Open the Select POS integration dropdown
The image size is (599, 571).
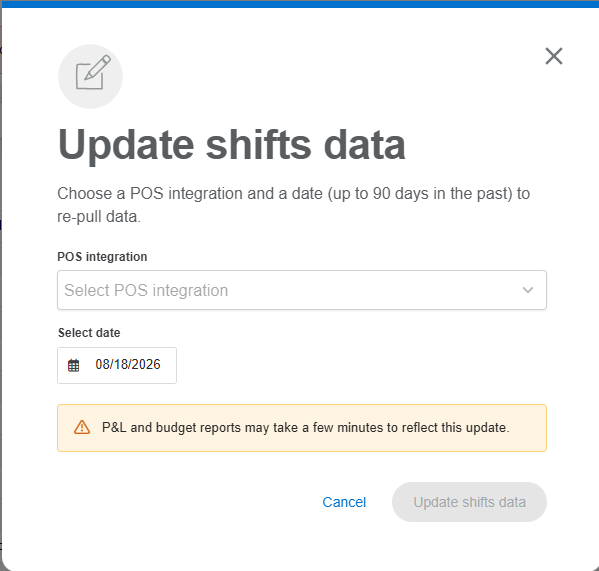click(302, 290)
